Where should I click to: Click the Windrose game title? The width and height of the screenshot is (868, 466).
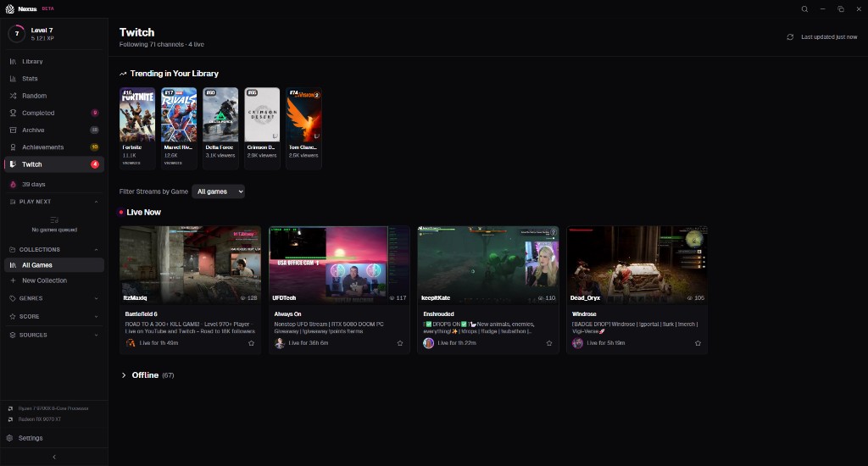584,313
